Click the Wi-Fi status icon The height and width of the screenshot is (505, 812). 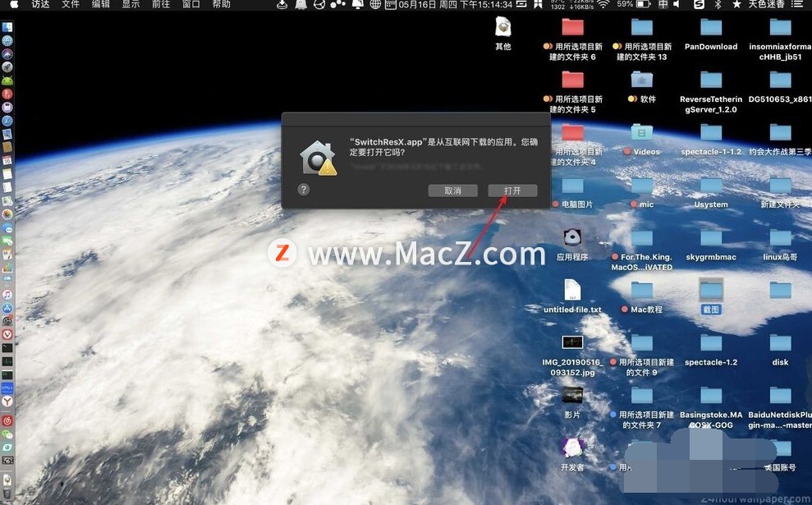point(603,4)
